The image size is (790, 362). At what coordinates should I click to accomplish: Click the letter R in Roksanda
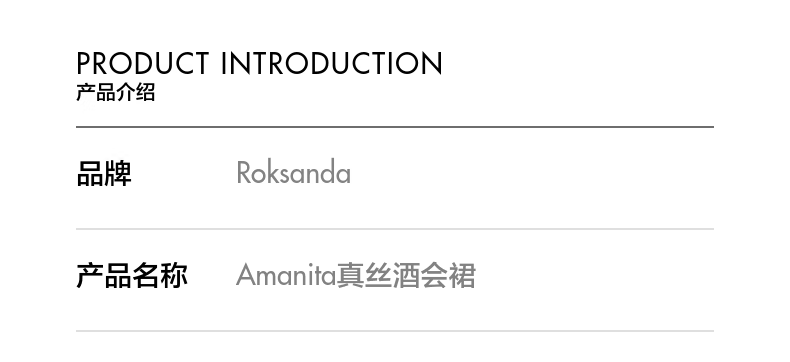point(244,173)
